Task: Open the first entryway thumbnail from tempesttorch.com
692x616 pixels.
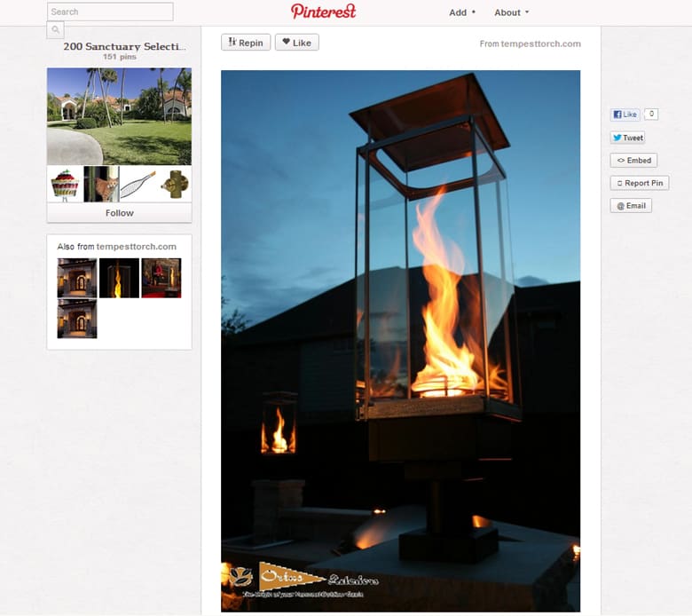Action: click(77, 278)
